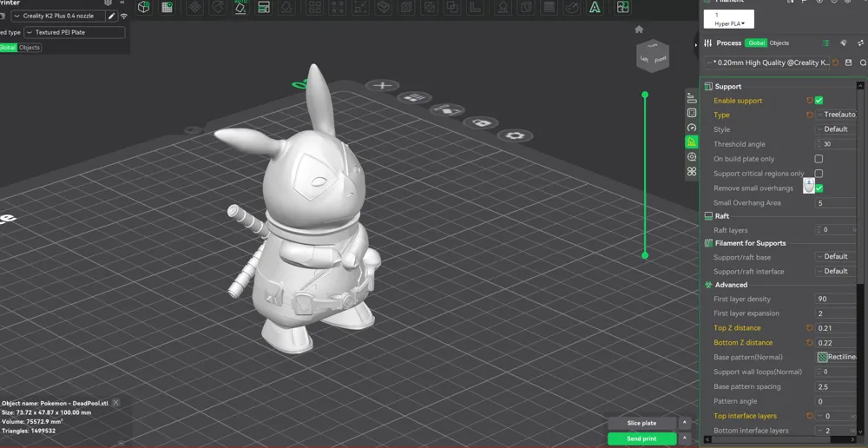This screenshot has width=868, height=448.
Task: Click the layer slider top handle
Action: pos(645,95)
